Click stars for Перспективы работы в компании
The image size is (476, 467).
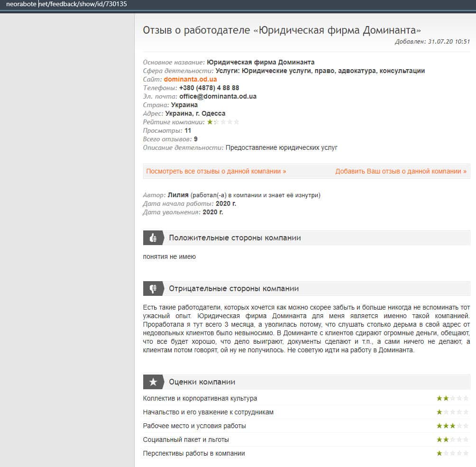(452, 453)
